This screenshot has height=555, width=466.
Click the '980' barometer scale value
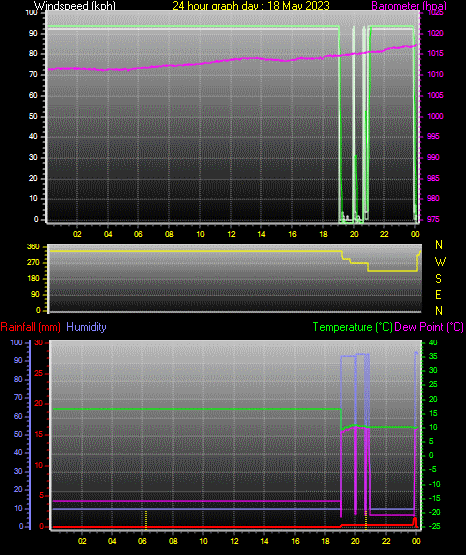point(433,198)
